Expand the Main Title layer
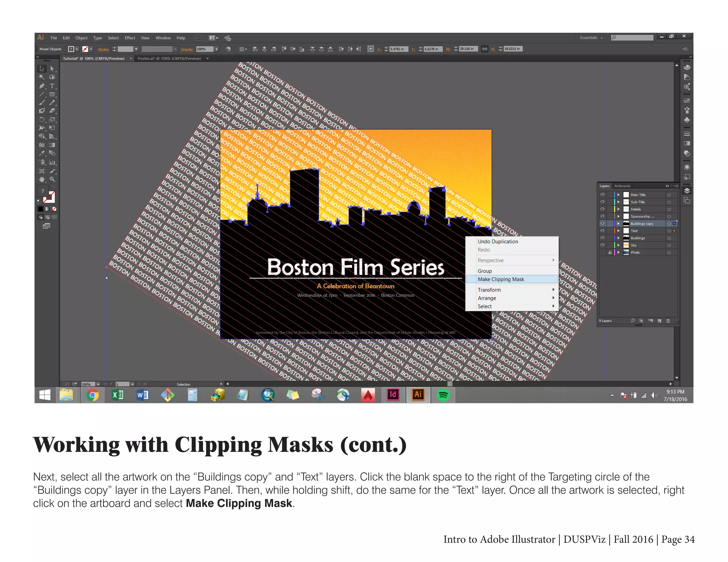Viewport: 728px width, 562px height. [x=619, y=195]
